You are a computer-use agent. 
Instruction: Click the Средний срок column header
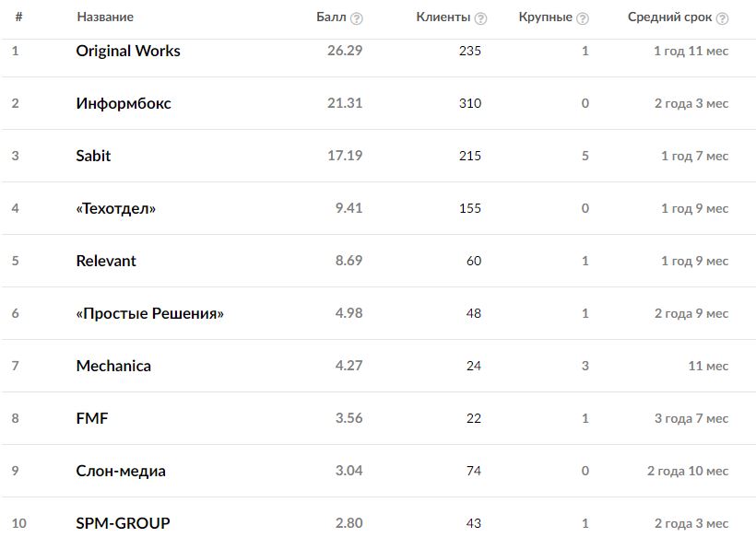click(x=669, y=18)
